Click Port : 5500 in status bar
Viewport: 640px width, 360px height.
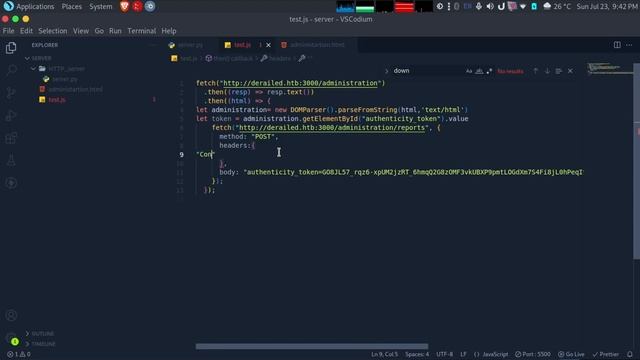coord(533,354)
